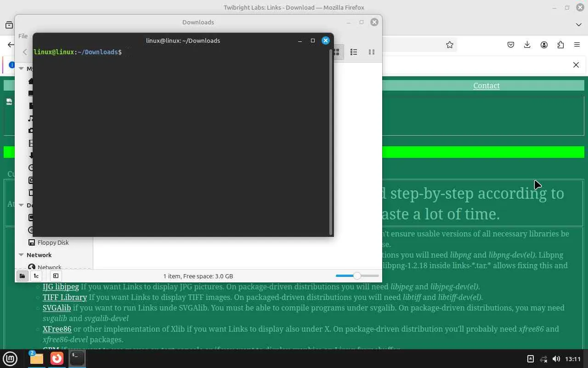Image resolution: width=588 pixels, height=368 pixels.
Task: Open the notifications tray icon
Action: point(530,359)
